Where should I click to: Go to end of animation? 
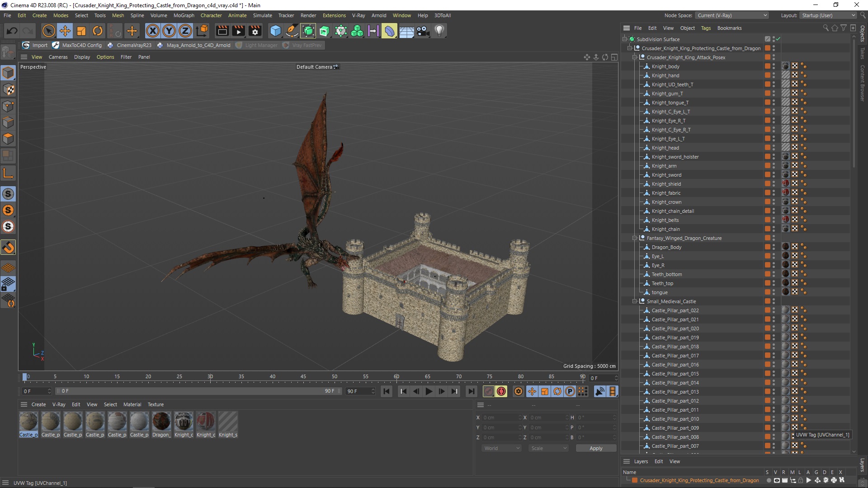471,391
